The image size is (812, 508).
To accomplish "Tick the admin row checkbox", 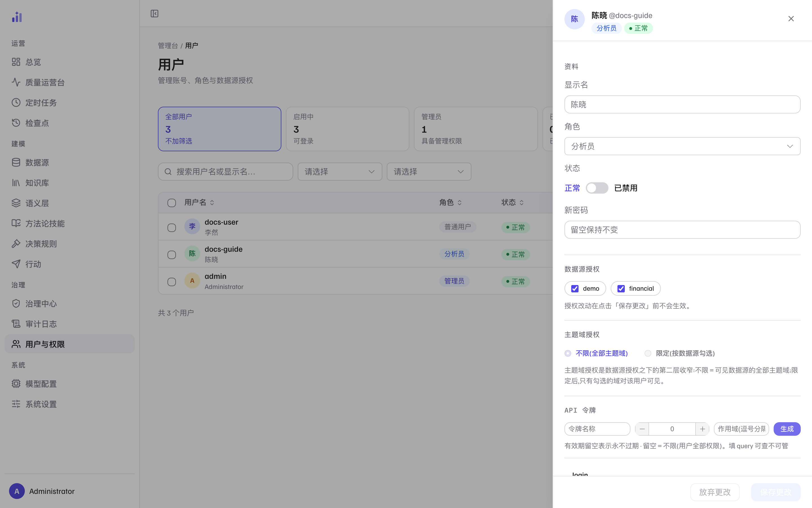I will [x=171, y=282].
